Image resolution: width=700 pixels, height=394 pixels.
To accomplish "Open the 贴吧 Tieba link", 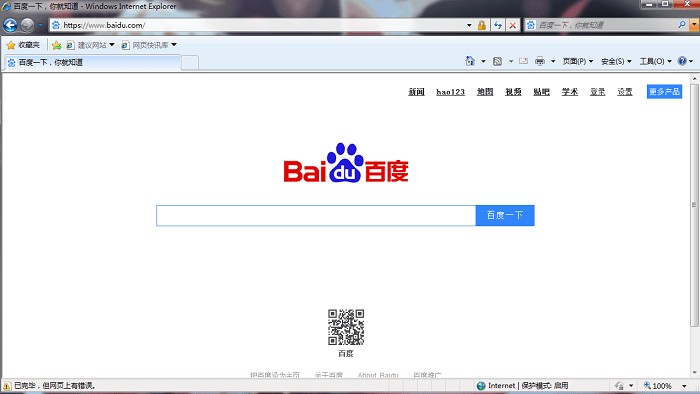I will 541,91.
